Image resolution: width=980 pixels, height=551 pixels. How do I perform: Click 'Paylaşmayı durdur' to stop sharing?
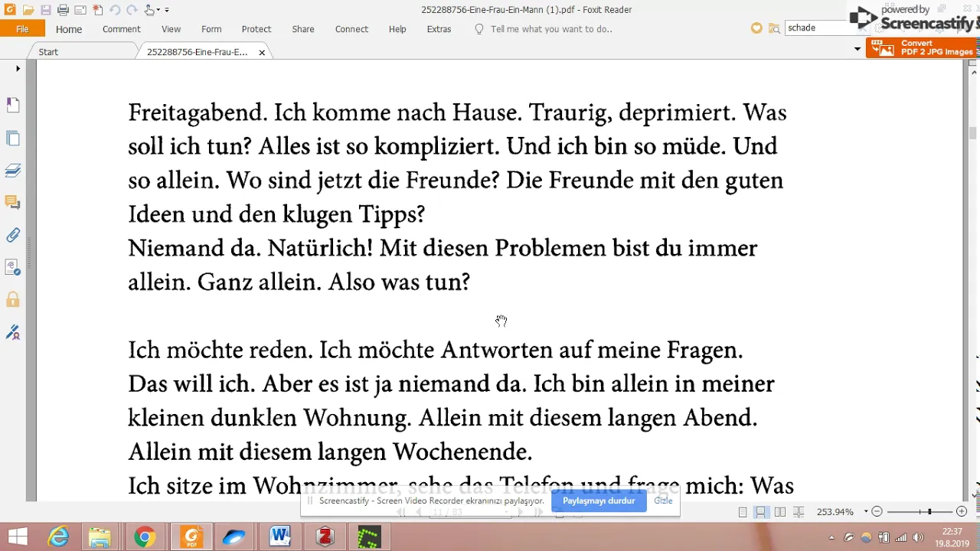click(x=599, y=501)
